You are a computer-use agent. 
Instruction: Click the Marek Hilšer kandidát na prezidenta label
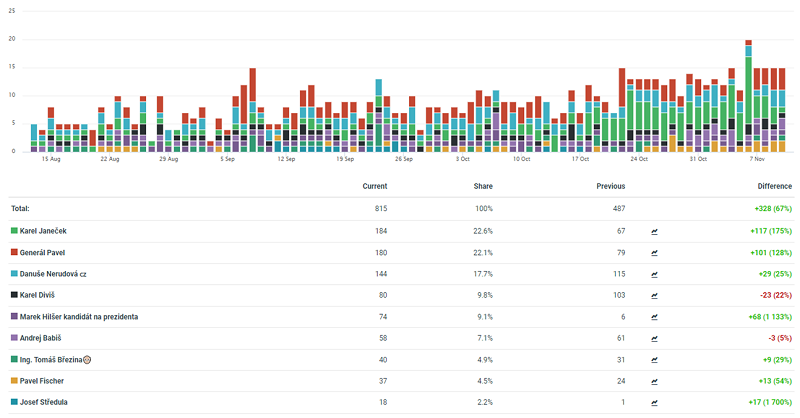coord(79,317)
